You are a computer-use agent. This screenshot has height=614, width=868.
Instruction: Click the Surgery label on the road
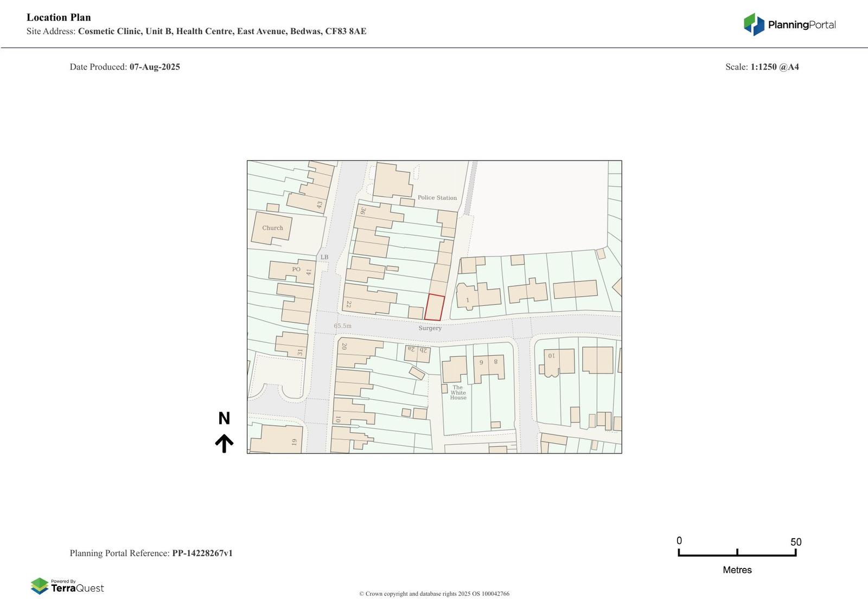pyautogui.click(x=430, y=328)
